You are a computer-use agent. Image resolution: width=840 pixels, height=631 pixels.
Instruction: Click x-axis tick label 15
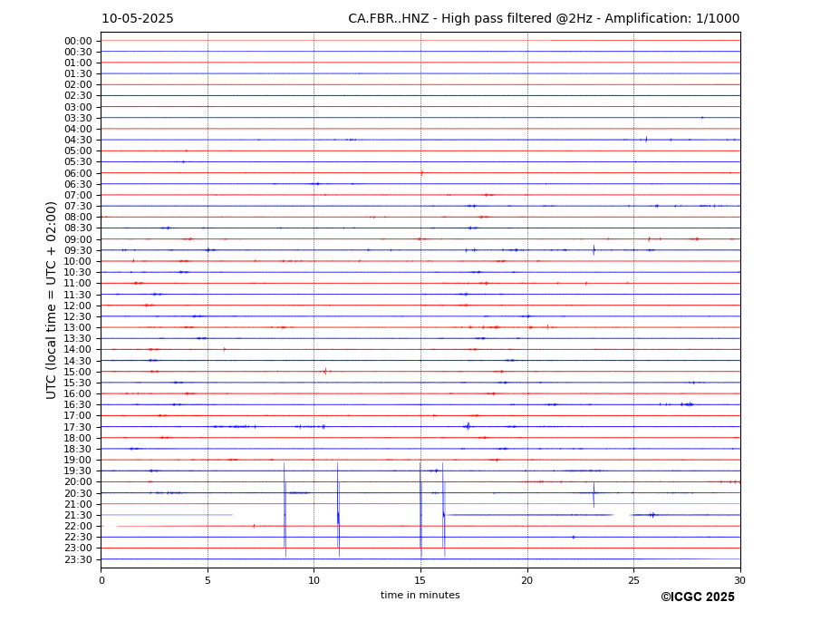point(420,580)
